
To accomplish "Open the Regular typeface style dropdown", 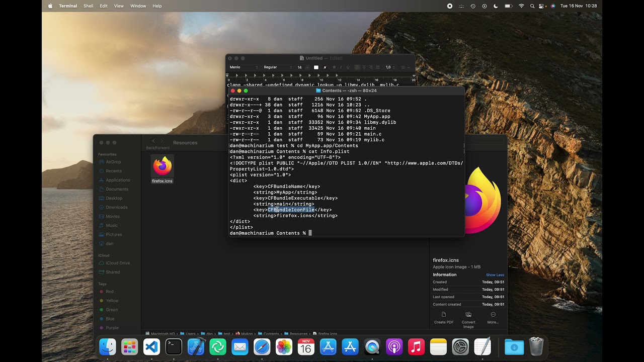I will coord(278,67).
